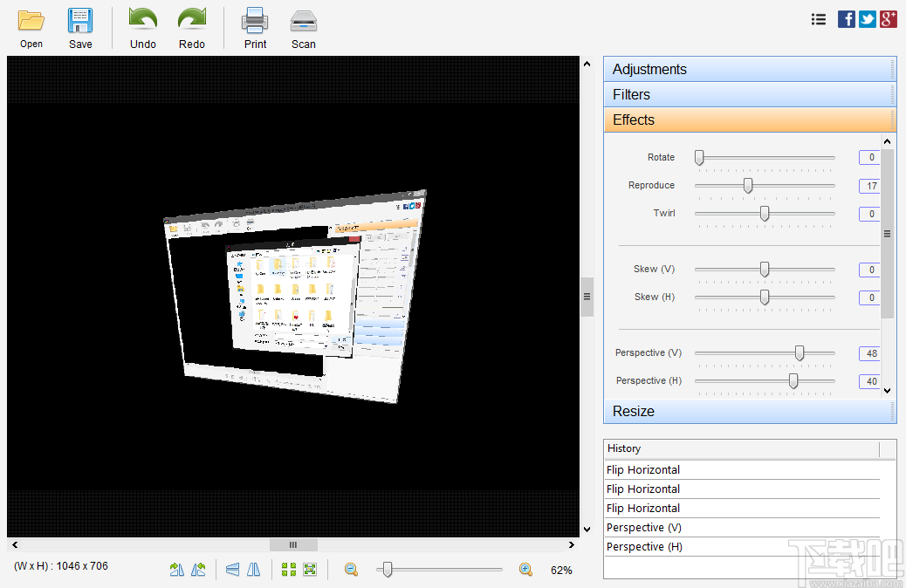Select the first Flip Horizontal history entry
The image size is (906, 588).
point(742,470)
